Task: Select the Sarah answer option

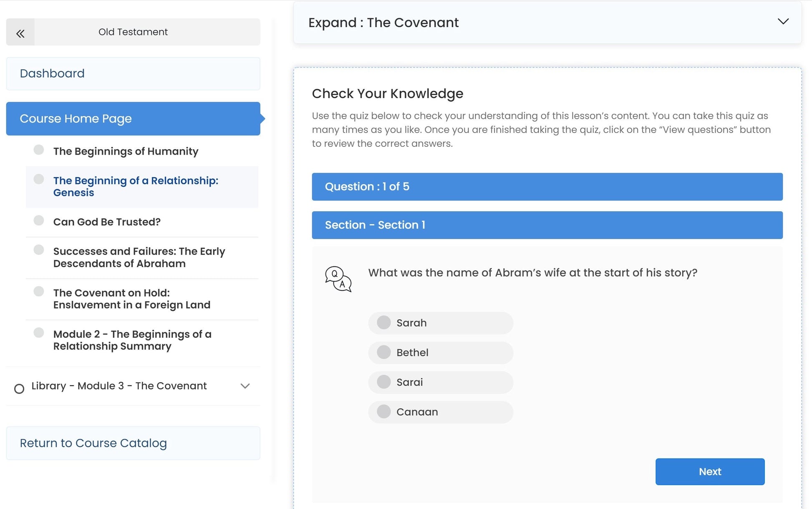Action: pyautogui.click(x=383, y=323)
